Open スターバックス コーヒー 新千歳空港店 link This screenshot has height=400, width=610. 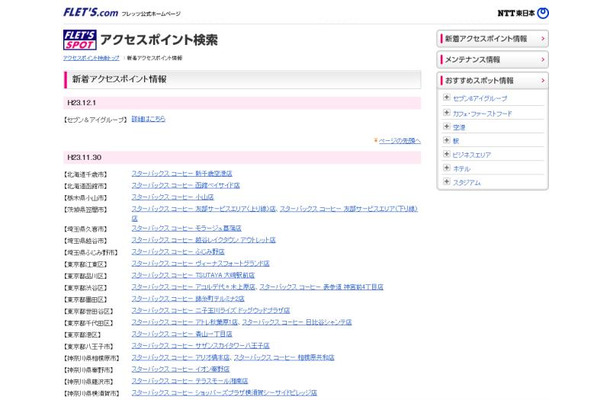182,174
